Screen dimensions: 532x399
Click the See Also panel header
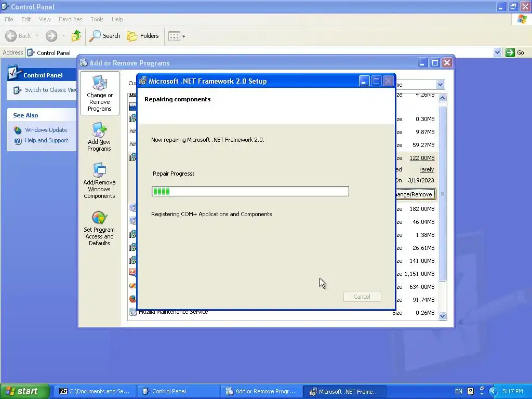coord(42,115)
